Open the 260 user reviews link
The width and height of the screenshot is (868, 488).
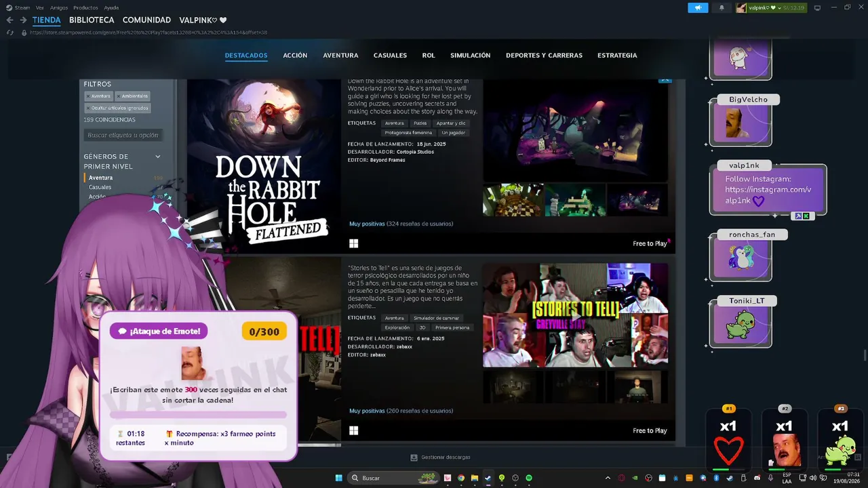401,411
